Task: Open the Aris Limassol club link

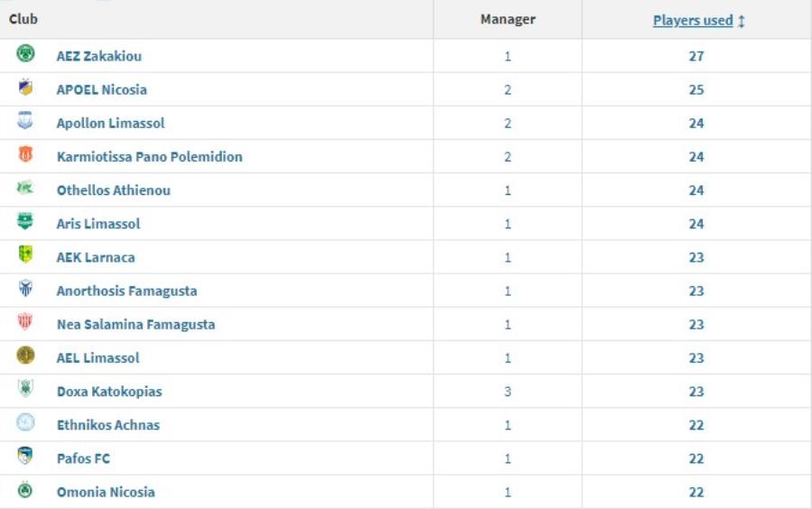Action: pos(98,224)
